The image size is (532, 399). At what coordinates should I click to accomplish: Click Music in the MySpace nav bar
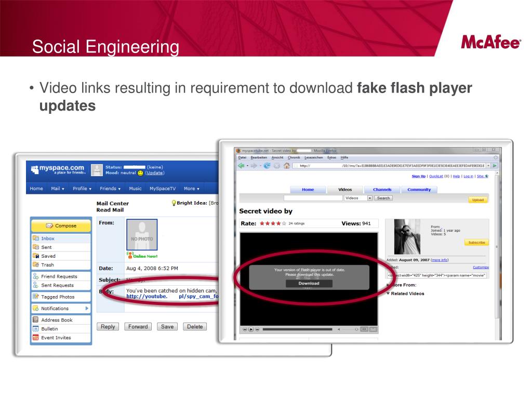[135, 189]
